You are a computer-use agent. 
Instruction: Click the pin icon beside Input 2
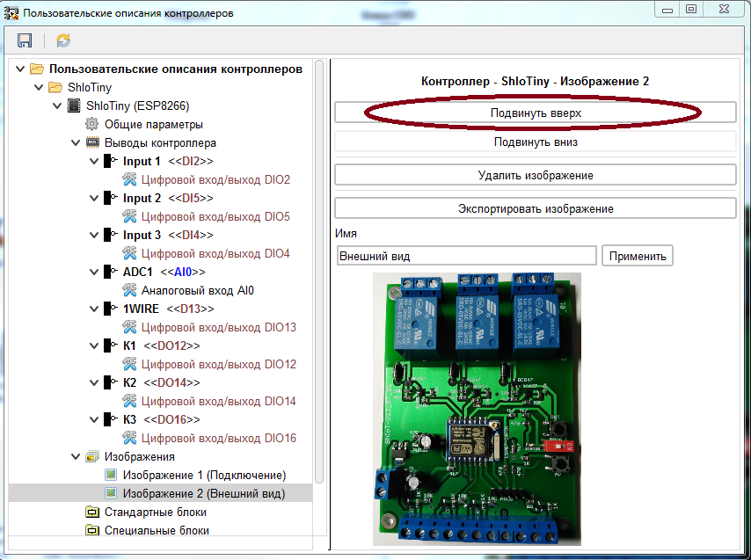click(111, 198)
